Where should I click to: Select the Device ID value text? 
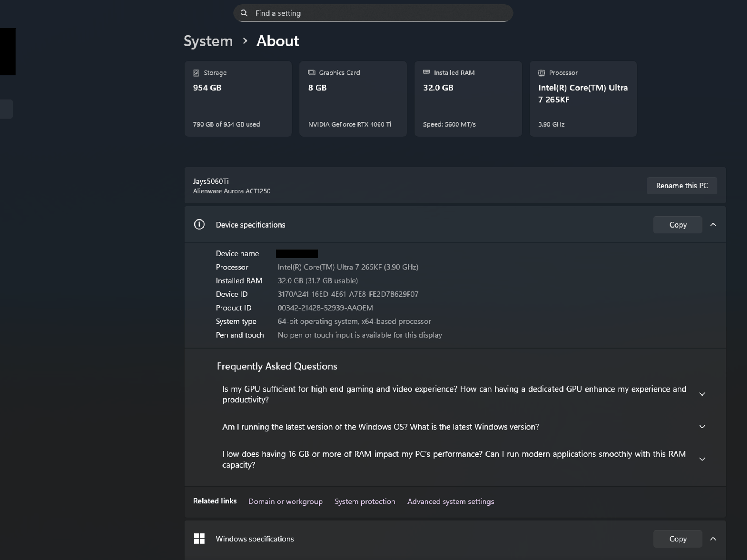click(348, 294)
